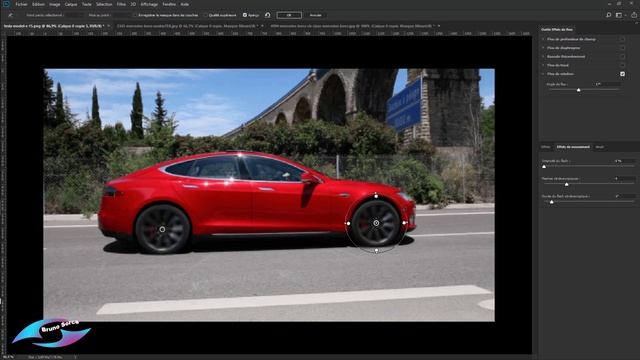Click the share icon at top right

(x=634, y=15)
